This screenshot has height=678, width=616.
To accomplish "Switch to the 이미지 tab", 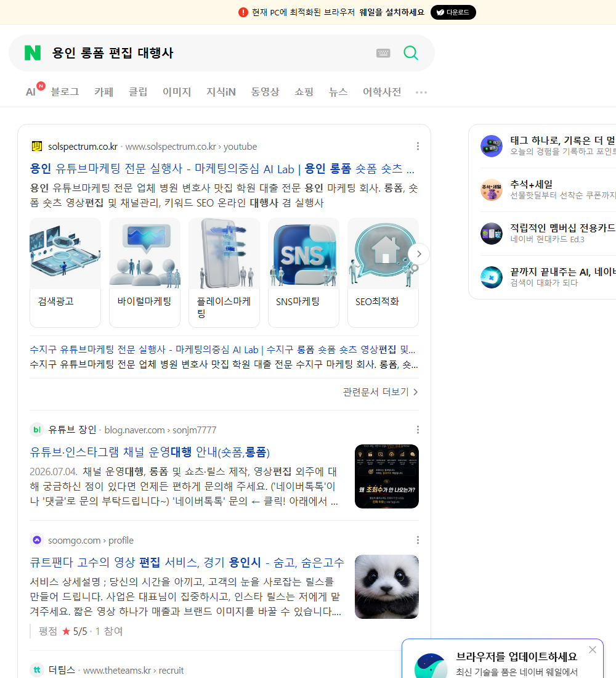I will click(x=177, y=92).
